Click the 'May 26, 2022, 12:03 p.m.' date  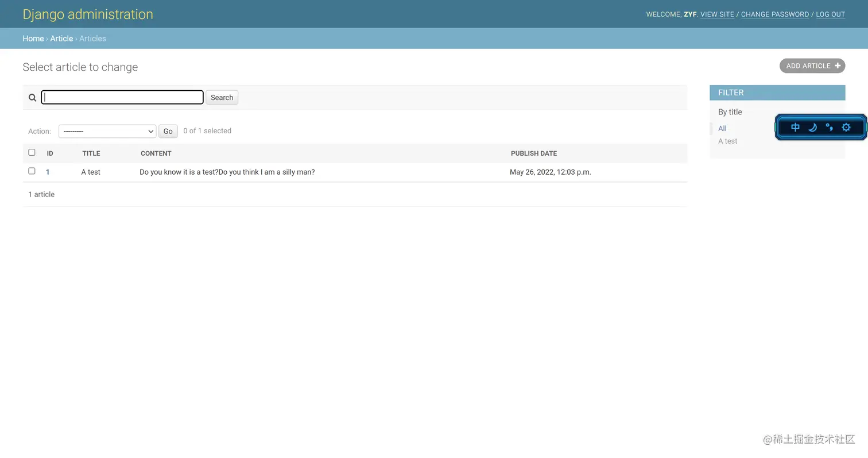[x=551, y=172]
